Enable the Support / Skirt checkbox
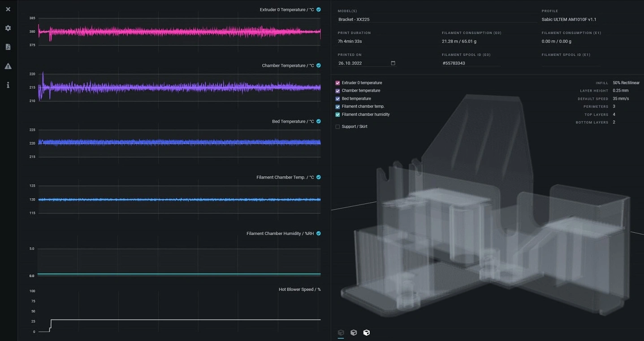Screen dimensions: 644x341 click(337, 127)
